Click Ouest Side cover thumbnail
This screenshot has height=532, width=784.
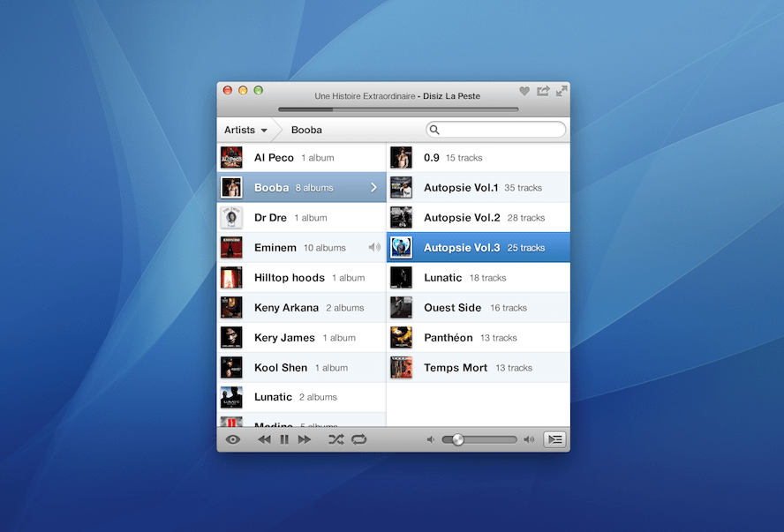tap(401, 307)
